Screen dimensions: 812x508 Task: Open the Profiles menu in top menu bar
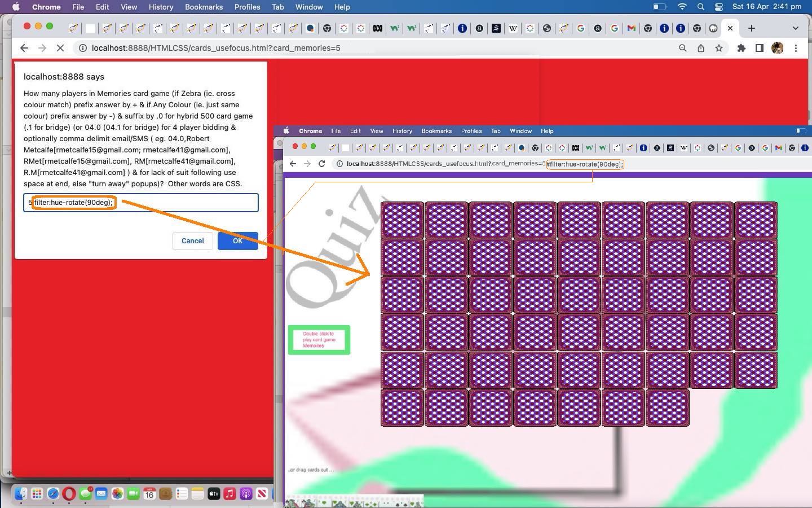coord(247,7)
